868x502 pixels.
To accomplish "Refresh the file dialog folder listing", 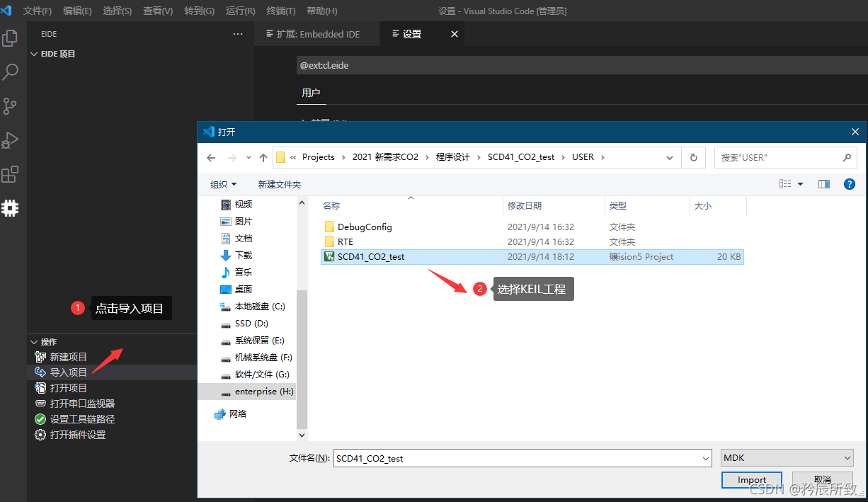I will pos(693,157).
